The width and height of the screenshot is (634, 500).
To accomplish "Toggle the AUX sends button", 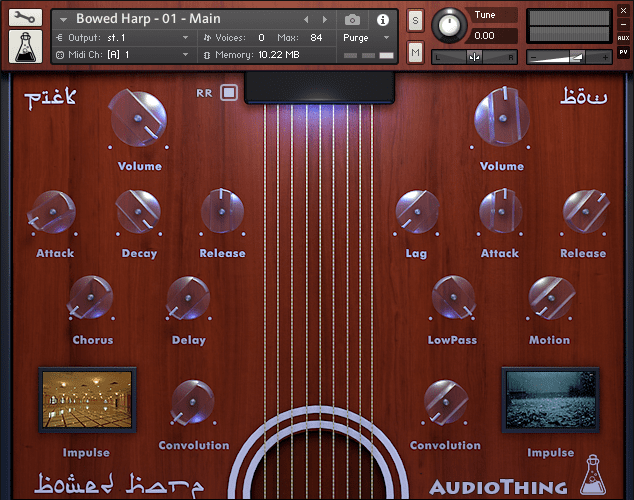I will pos(623,38).
